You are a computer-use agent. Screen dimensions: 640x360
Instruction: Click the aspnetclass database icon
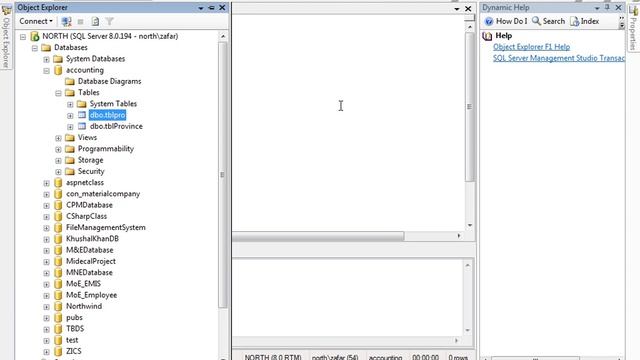pos(58,182)
